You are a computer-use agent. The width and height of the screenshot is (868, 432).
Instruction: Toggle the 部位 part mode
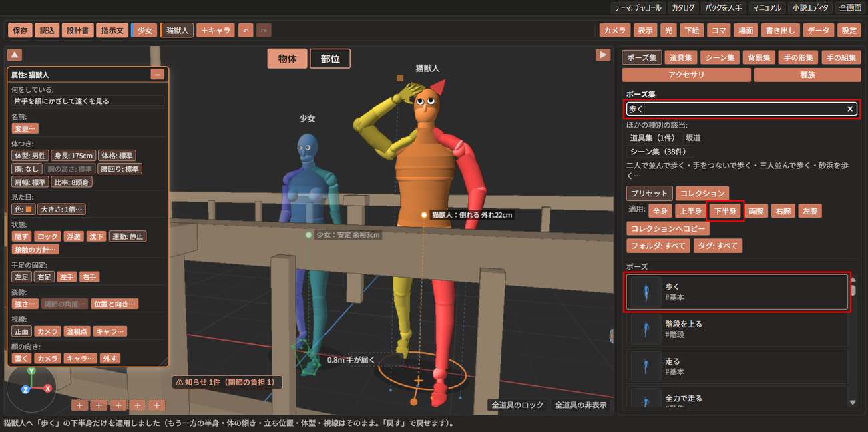click(330, 59)
